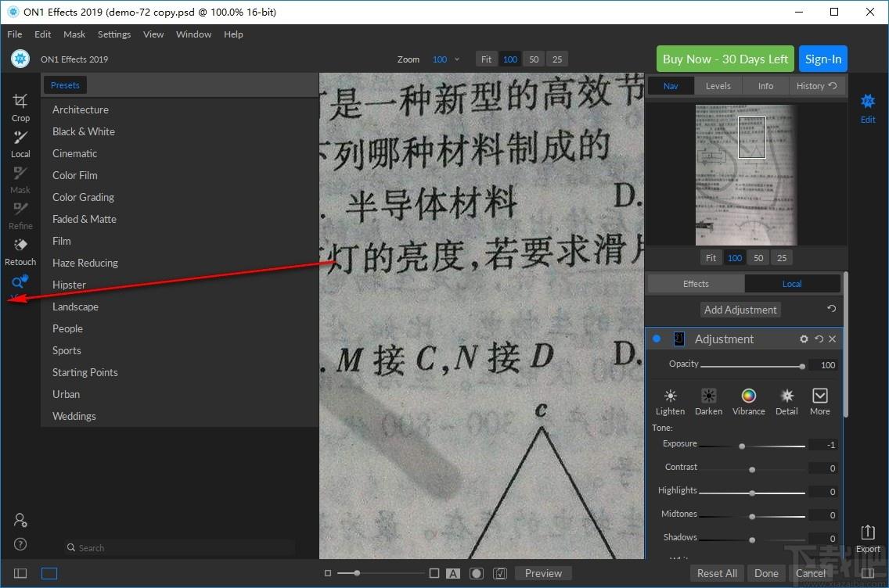The image size is (889, 588).
Task: Select the Refine tool
Action: 20,216
